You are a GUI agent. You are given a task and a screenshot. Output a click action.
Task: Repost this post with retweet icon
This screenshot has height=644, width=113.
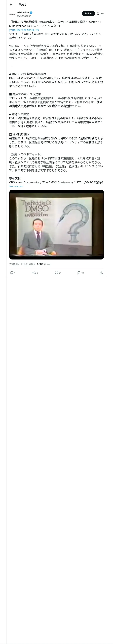[34, 273]
